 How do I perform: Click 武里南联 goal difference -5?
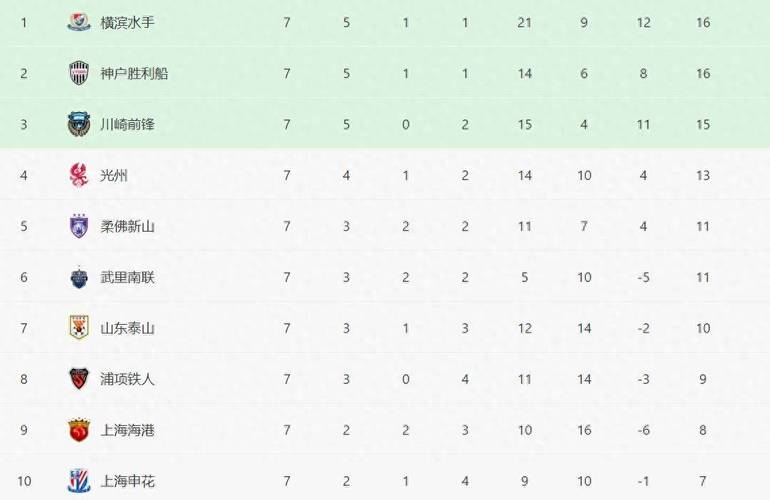point(643,278)
